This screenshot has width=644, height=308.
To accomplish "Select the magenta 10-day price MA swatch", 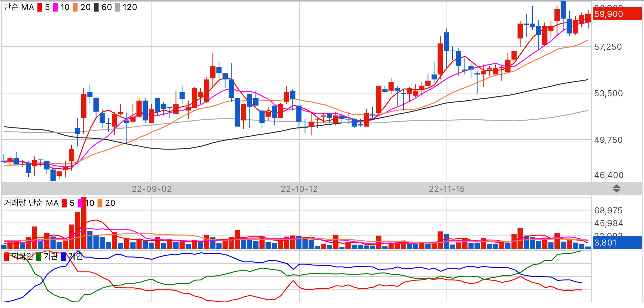I will point(55,7).
